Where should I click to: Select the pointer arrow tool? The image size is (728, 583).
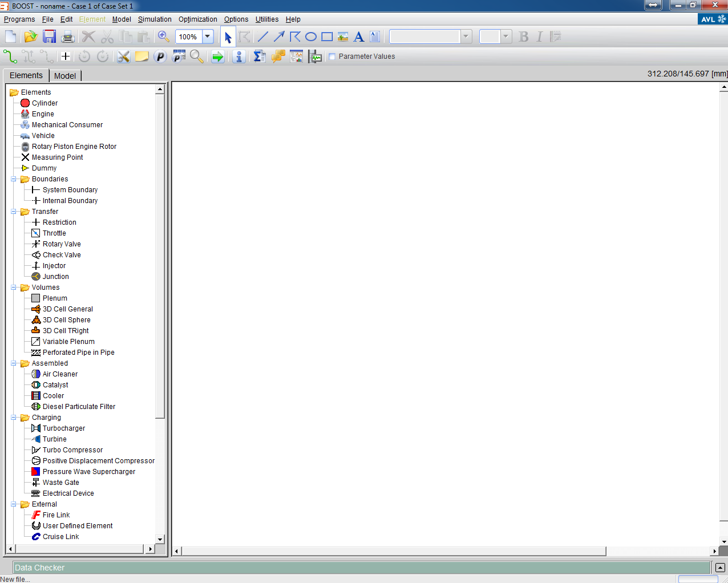click(228, 37)
